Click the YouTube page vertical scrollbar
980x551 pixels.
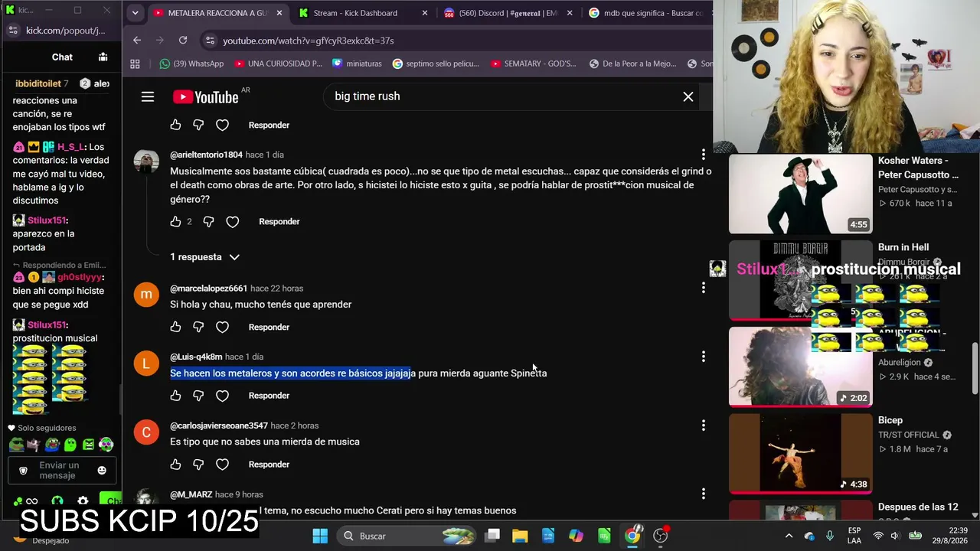coord(975,367)
